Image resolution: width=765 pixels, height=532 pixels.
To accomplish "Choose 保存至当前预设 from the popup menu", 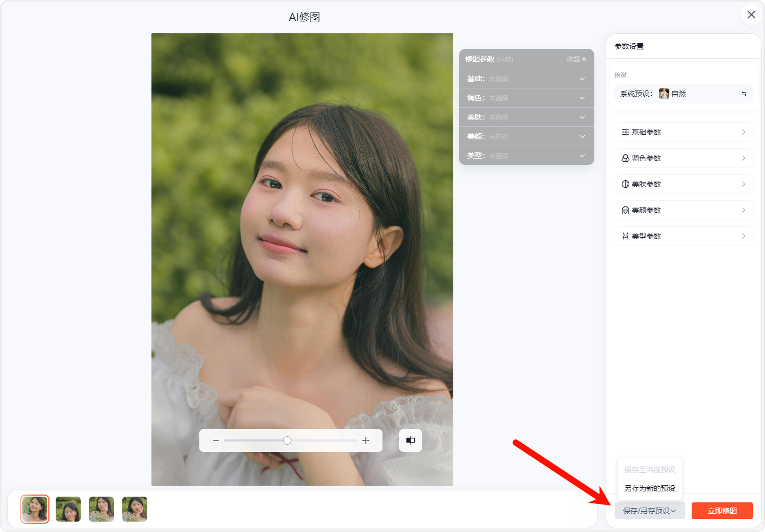I will (649, 470).
